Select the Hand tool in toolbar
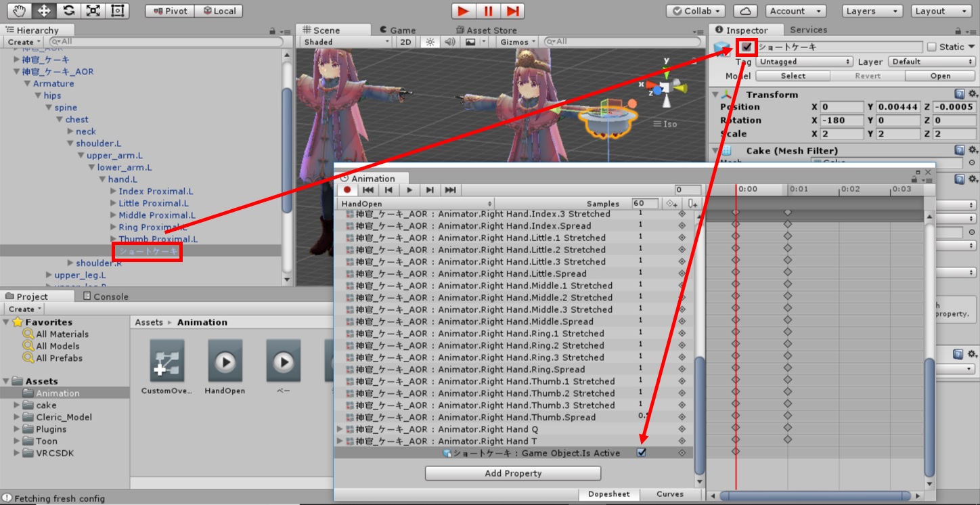Screen dimensions: 980x505 point(20,11)
